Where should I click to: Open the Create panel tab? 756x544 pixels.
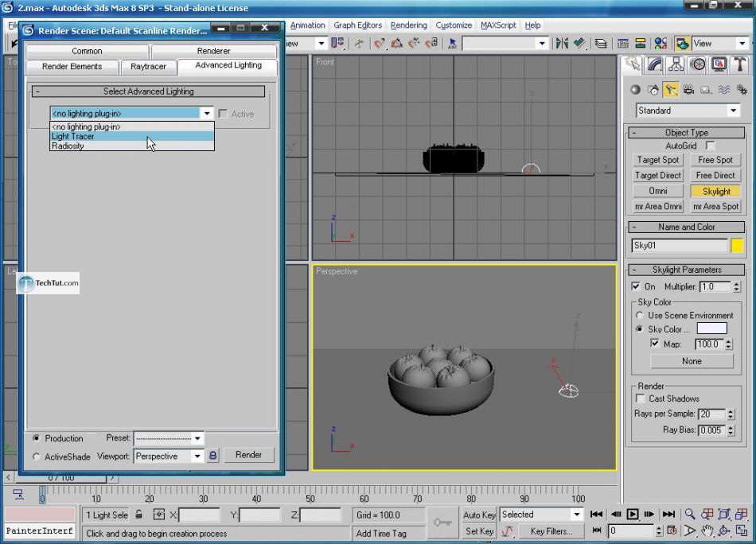633,64
